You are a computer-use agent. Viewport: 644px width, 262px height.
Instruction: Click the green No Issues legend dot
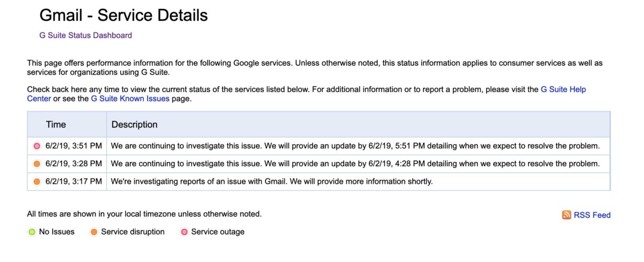32,232
